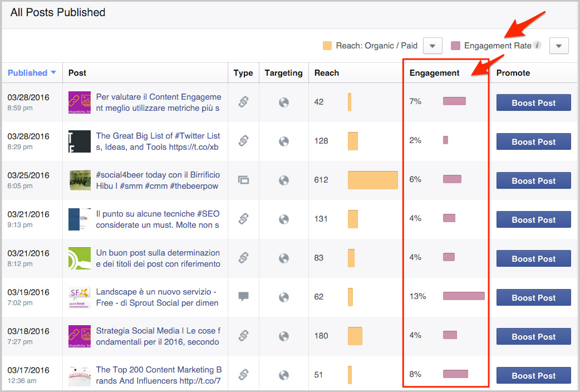
Task: Click orange Reach legend color swatch
Action: coord(327,46)
